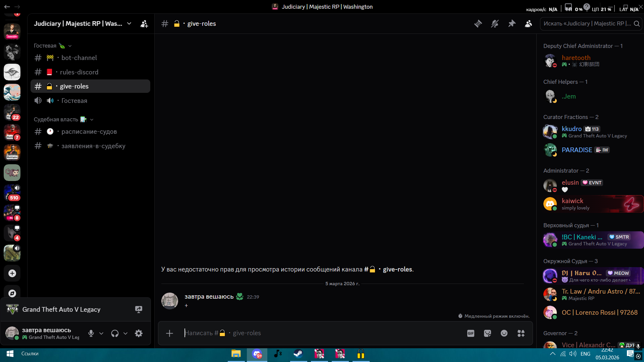Open the apps launcher in message bar
This screenshot has height=362, width=644.
[521, 333]
